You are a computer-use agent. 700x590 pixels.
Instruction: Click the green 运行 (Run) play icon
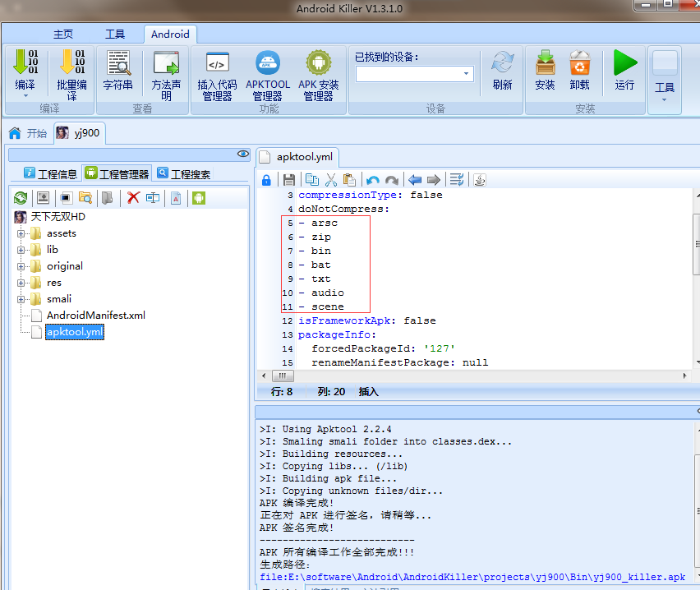(624, 71)
